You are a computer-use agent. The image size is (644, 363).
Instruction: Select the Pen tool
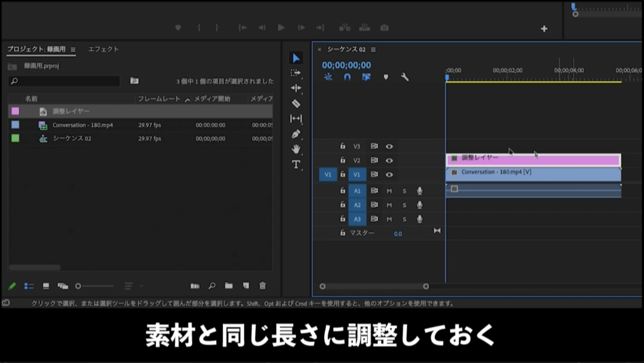296,134
